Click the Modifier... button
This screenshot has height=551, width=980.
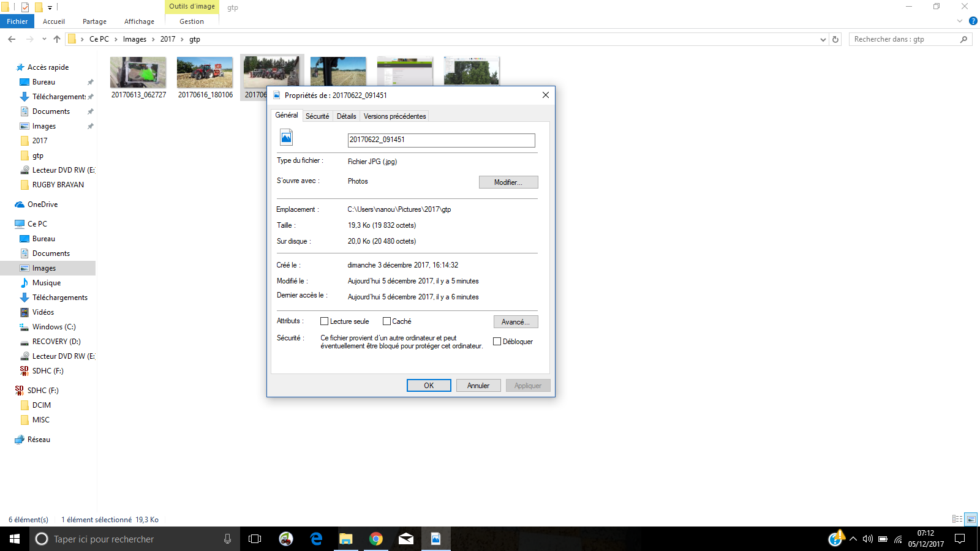click(x=508, y=182)
